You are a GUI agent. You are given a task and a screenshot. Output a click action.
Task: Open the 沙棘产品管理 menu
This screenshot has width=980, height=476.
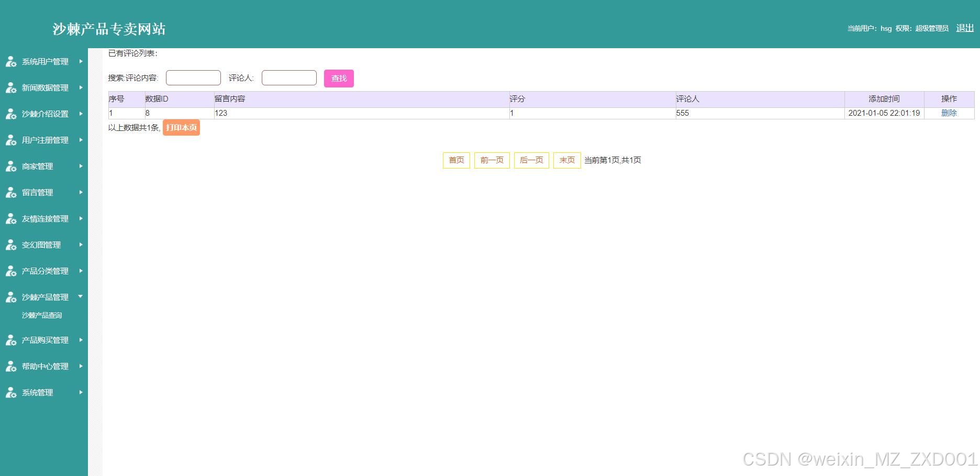pos(45,297)
